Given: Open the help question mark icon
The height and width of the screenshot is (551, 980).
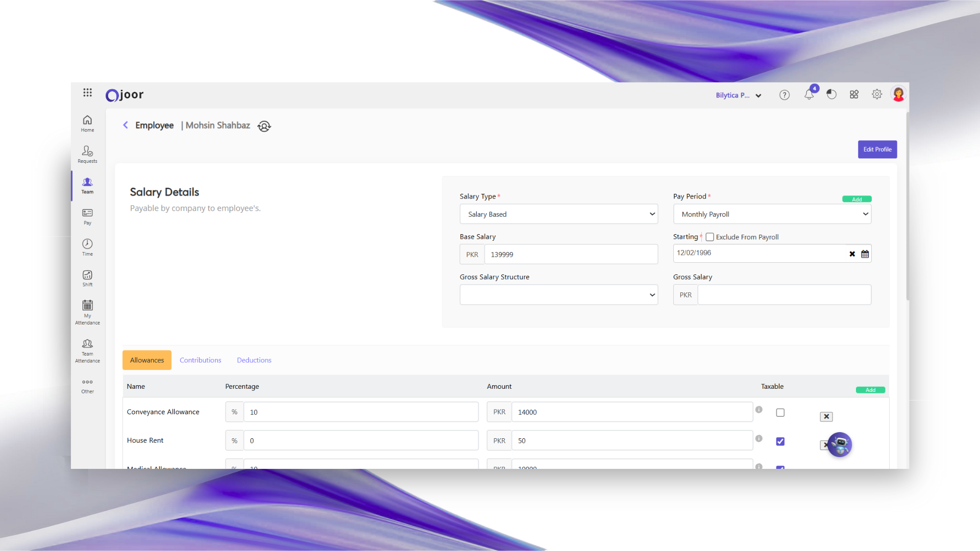Looking at the screenshot, I should tap(785, 95).
